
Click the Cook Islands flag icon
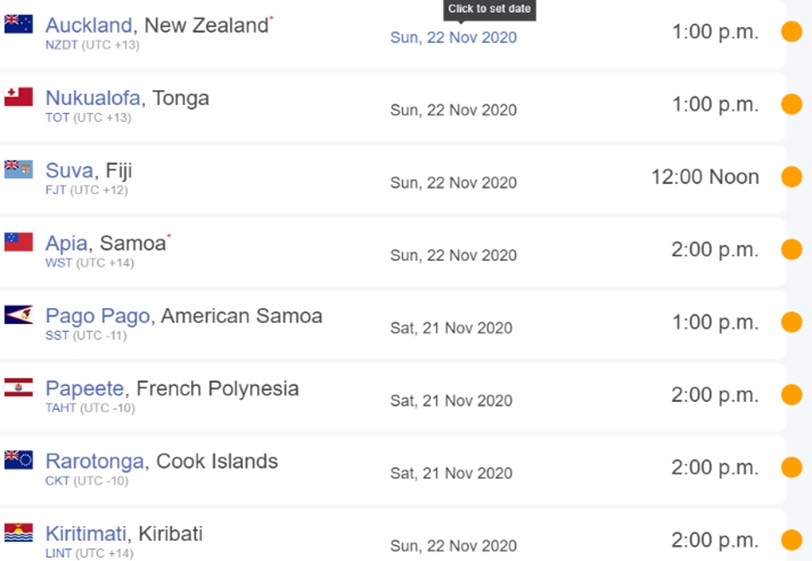click(19, 460)
